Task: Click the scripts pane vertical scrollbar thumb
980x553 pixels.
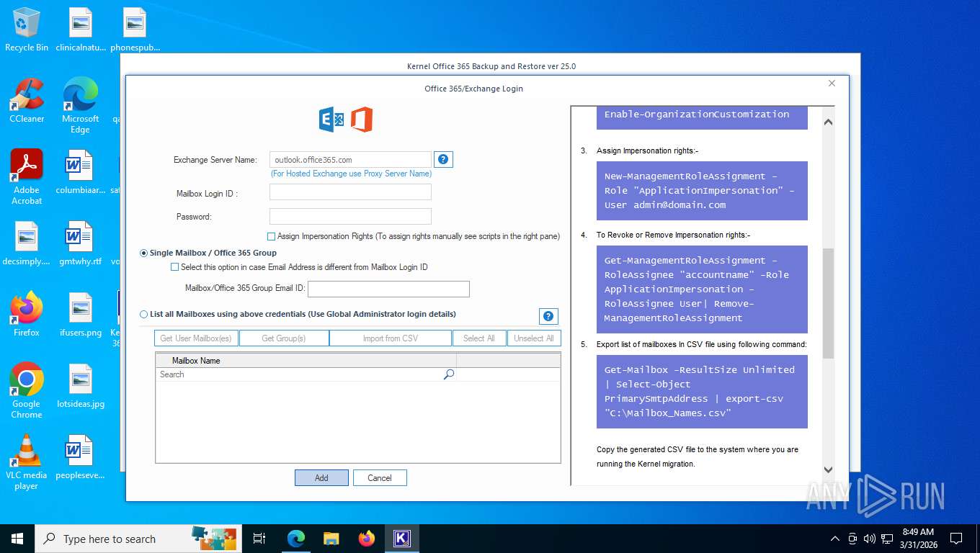Action: point(828,303)
